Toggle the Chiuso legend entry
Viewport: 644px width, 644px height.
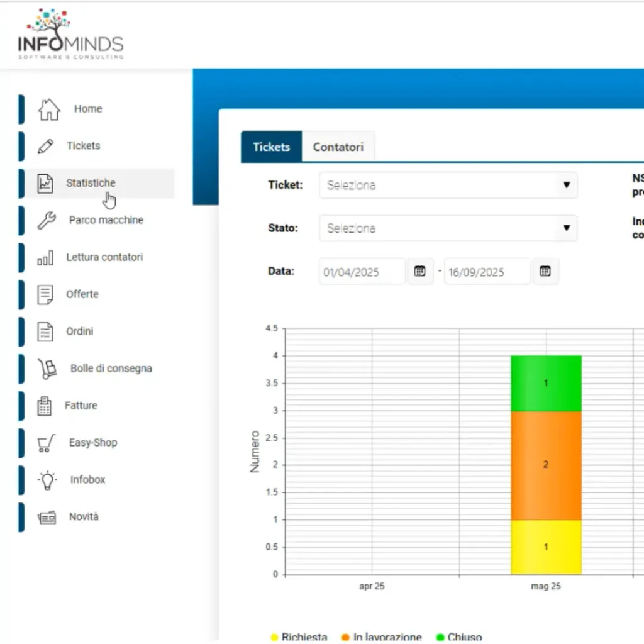[458, 637]
